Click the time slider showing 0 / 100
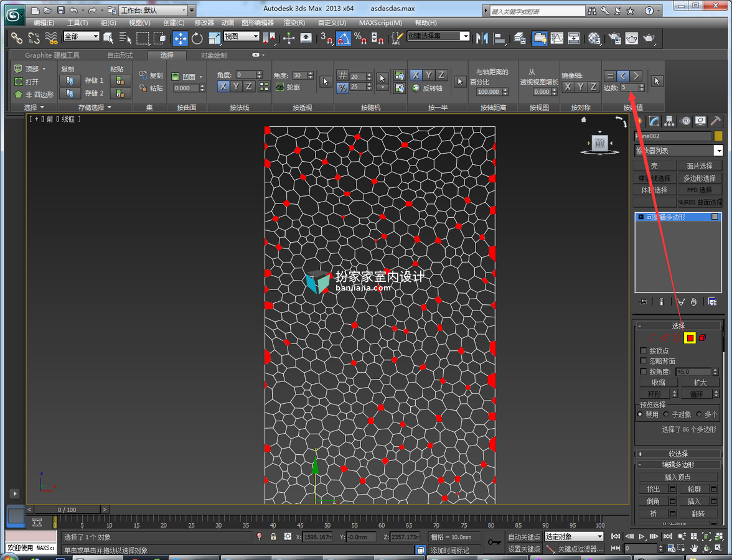 [x=67, y=510]
